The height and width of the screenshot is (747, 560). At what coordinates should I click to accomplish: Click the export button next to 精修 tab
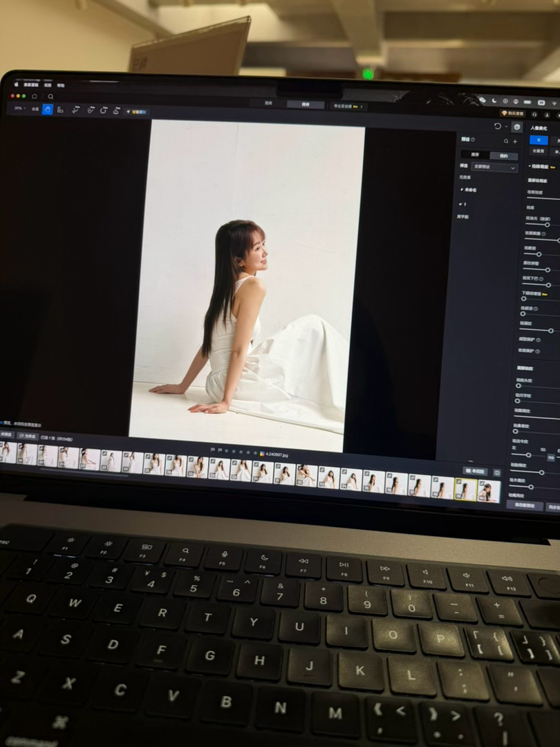tap(348, 107)
